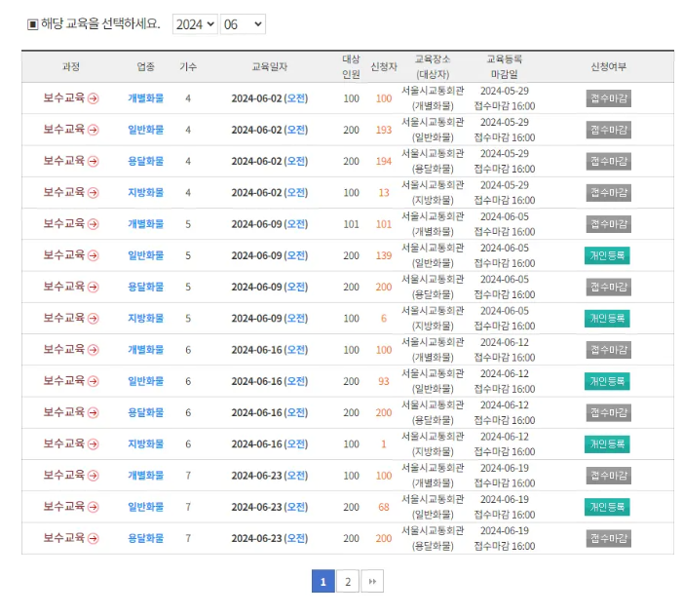This screenshot has height=616, width=682.
Task: Click 접수마감 button for 개별화물 2024-06-02
Action: (x=609, y=98)
